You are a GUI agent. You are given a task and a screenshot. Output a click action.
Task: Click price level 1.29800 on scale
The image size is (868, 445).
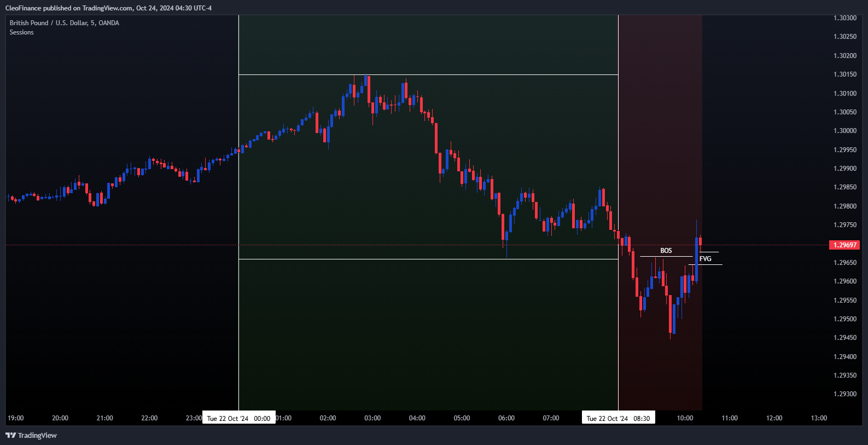845,206
